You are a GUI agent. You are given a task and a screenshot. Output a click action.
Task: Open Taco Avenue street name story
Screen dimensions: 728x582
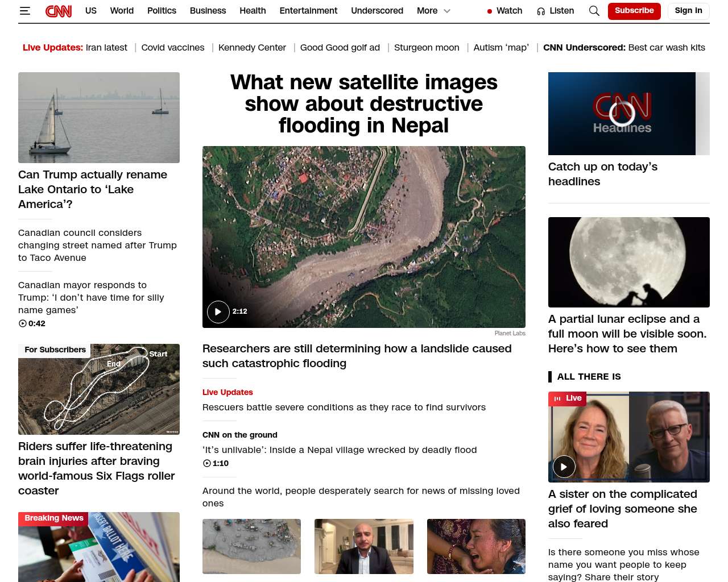coord(97,246)
